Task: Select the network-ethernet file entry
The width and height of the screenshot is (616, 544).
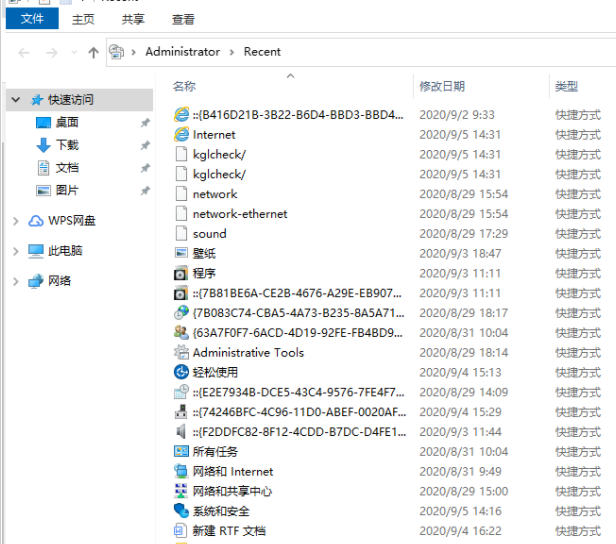Action: pyautogui.click(x=239, y=214)
